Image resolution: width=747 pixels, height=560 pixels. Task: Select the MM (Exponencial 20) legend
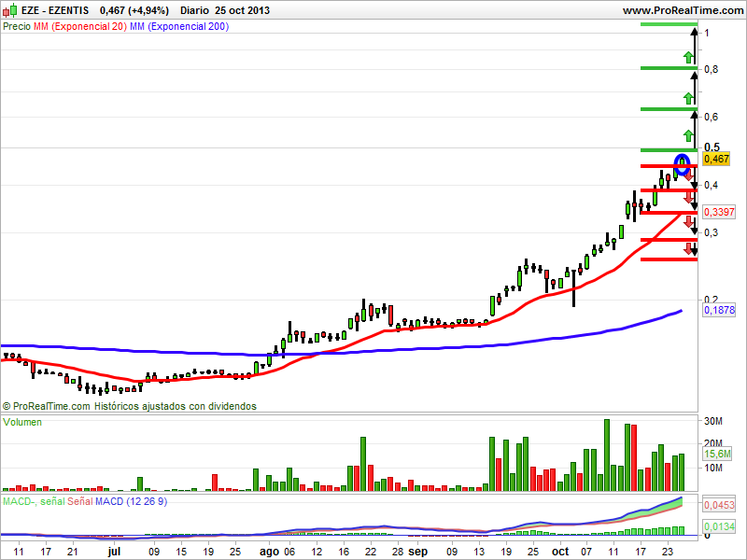(x=80, y=27)
